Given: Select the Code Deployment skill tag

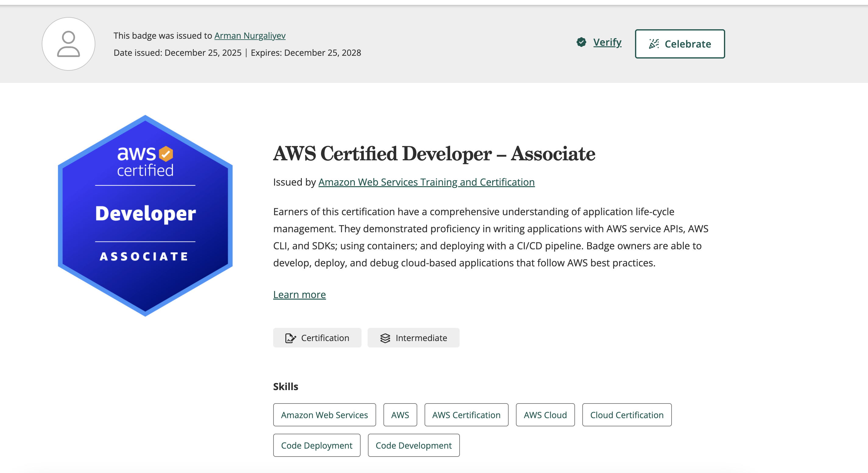Looking at the screenshot, I should [x=317, y=445].
